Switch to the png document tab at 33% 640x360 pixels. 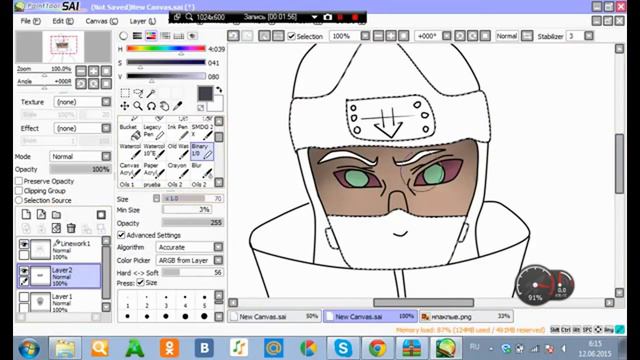point(466,316)
